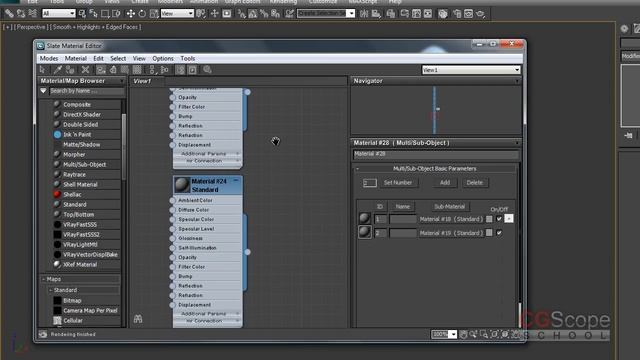Click the Render teapot icon in main toolbar

(480, 13)
